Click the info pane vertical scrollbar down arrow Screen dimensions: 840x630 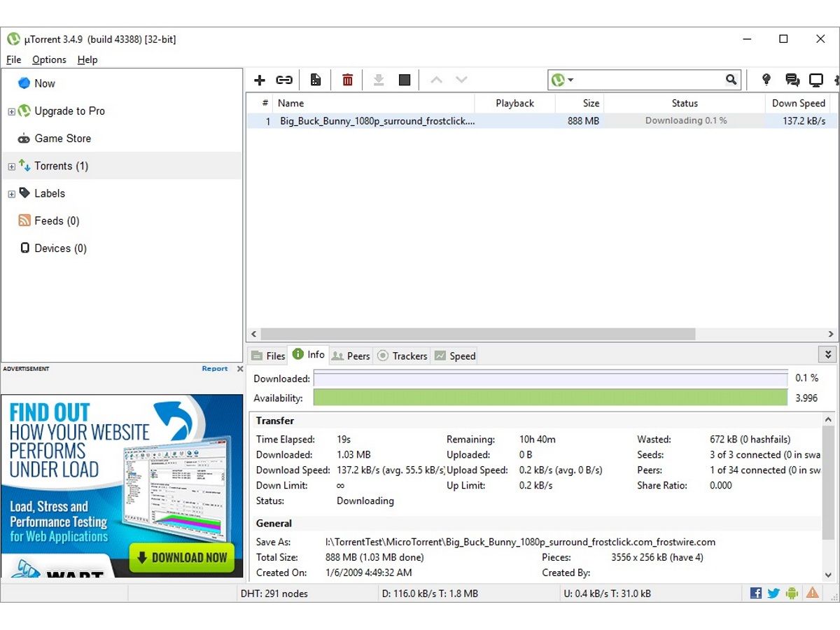tap(829, 575)
